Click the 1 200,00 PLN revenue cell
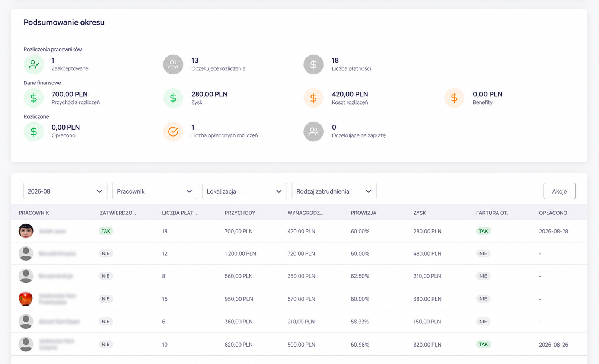The width and height of the screenshot is (599, 364). [240, 253]
